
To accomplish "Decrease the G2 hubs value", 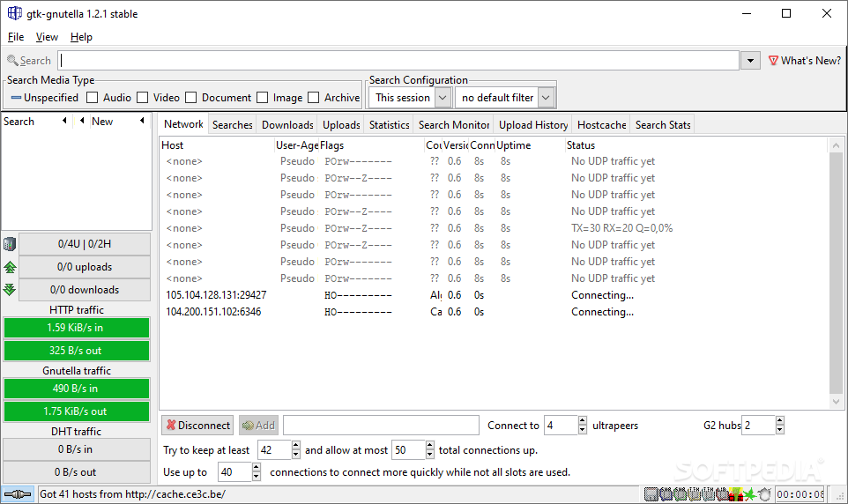I will coord(780,430).
